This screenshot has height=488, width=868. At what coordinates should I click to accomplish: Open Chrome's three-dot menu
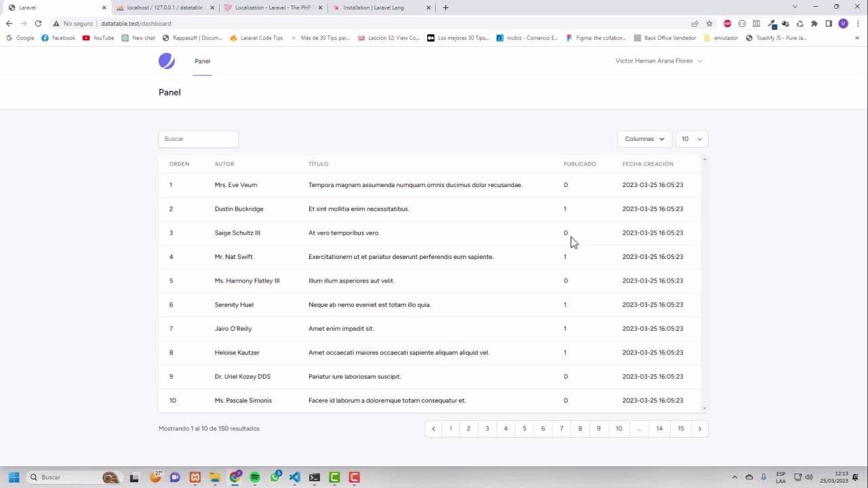pyautogui.click(x=859, y=23)
